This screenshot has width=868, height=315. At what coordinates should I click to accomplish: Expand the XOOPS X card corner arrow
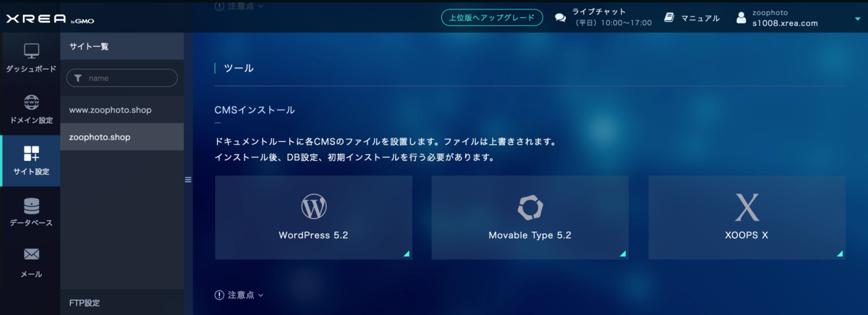click(x=840, y=253)
